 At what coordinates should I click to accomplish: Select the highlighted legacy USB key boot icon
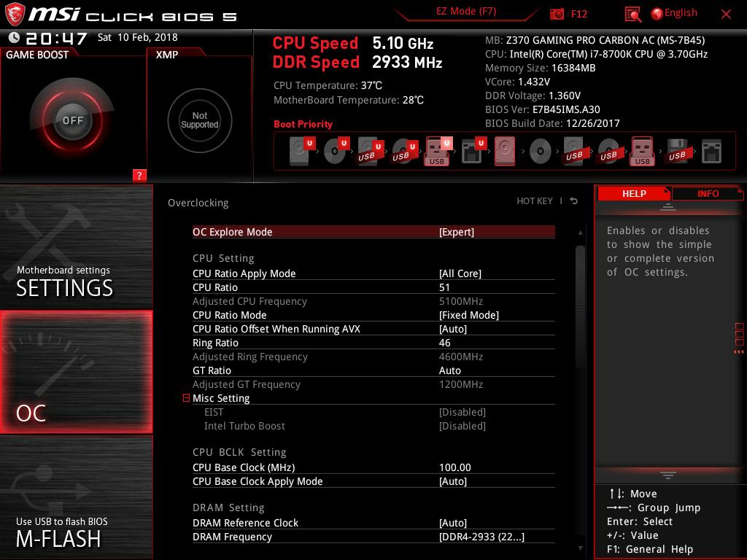click(x=643, y=151)
